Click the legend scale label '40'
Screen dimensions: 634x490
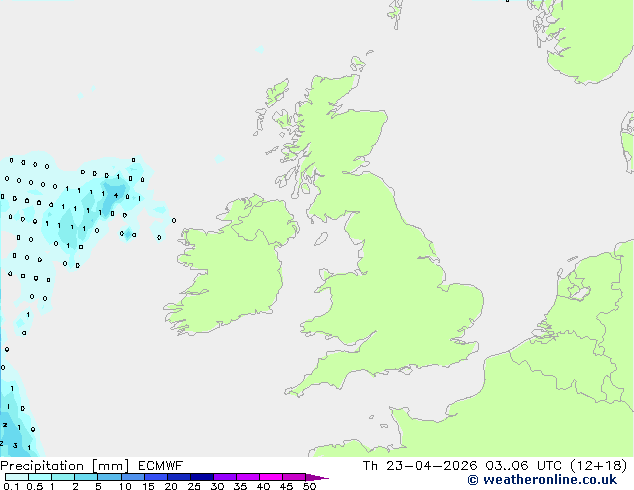(x=263, y=486)
